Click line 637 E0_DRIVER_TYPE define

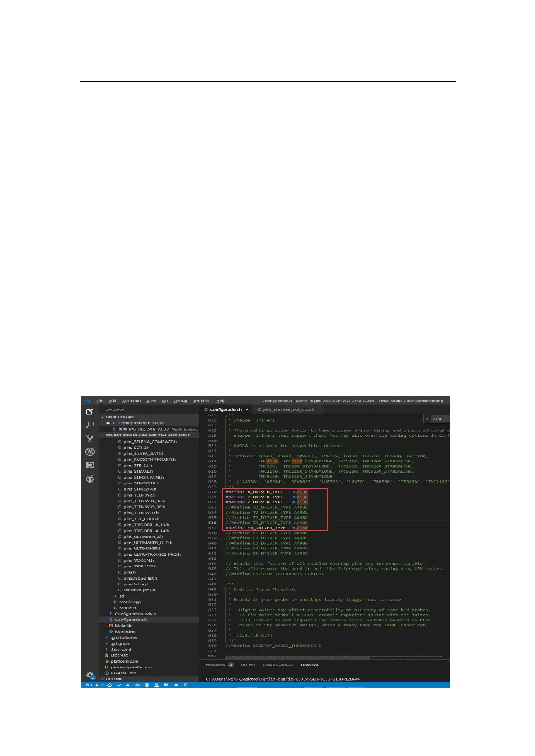point(266,528)
